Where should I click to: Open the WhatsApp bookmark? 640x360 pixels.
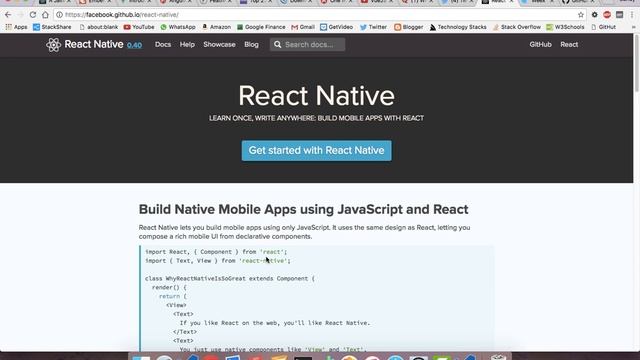[x=178, y=27]
